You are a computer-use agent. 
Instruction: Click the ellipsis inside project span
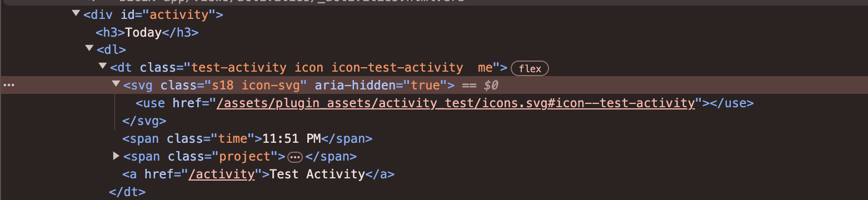click(295, 157)
